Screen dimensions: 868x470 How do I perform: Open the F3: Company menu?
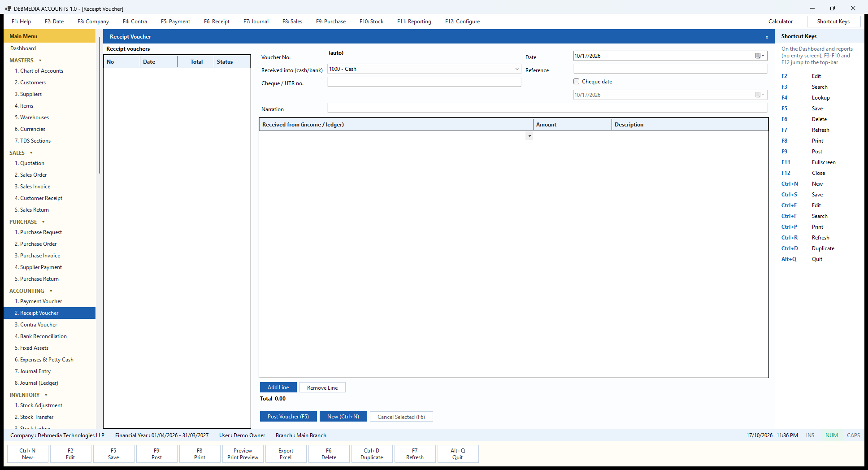(93, 22)
